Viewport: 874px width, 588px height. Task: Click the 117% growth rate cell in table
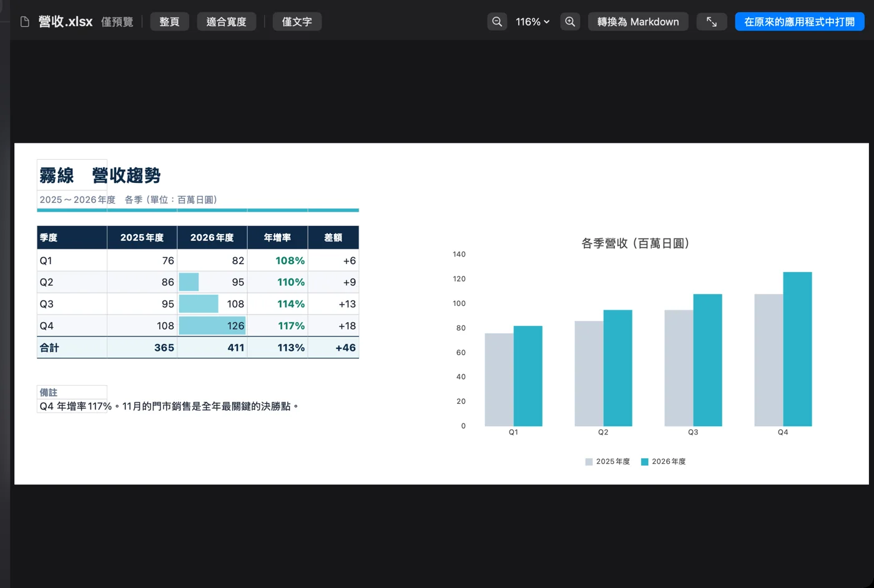click(x=278, y=326)
